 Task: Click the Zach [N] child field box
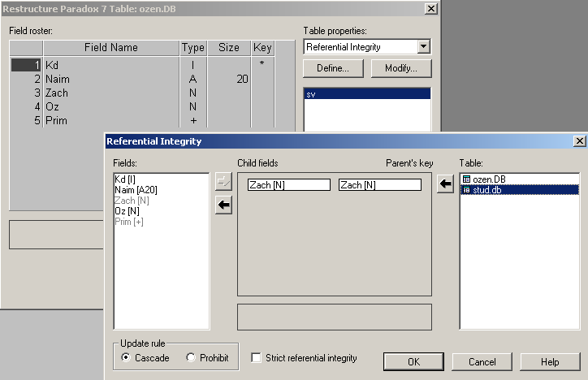(x=289, y=185)
